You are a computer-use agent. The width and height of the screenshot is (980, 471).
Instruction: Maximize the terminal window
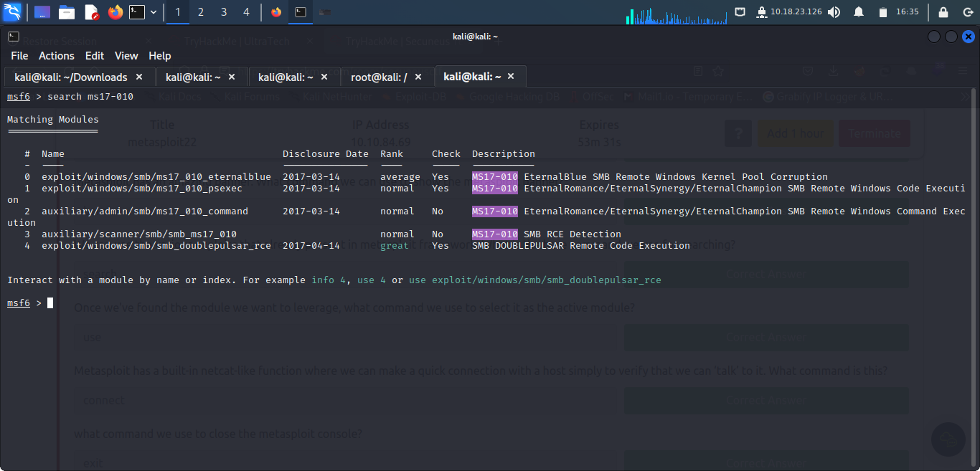[x=951, y=37]
